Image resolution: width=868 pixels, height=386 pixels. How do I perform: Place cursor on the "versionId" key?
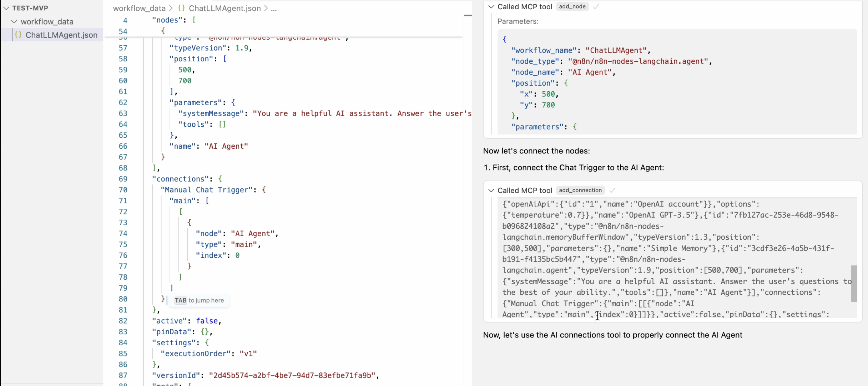tap(175, 375)
